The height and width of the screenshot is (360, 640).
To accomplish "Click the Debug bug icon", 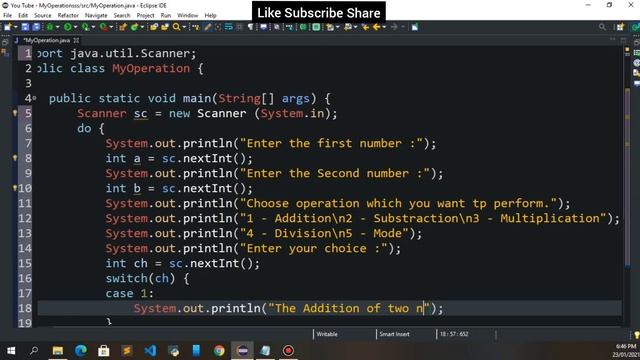I will coord(50,27).
